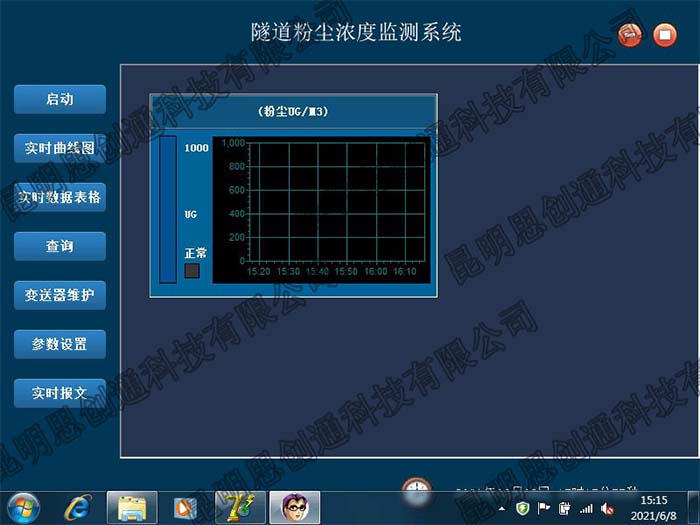Toggle the 正常 status indicator box
700x525 pixels.
[192, 270]
